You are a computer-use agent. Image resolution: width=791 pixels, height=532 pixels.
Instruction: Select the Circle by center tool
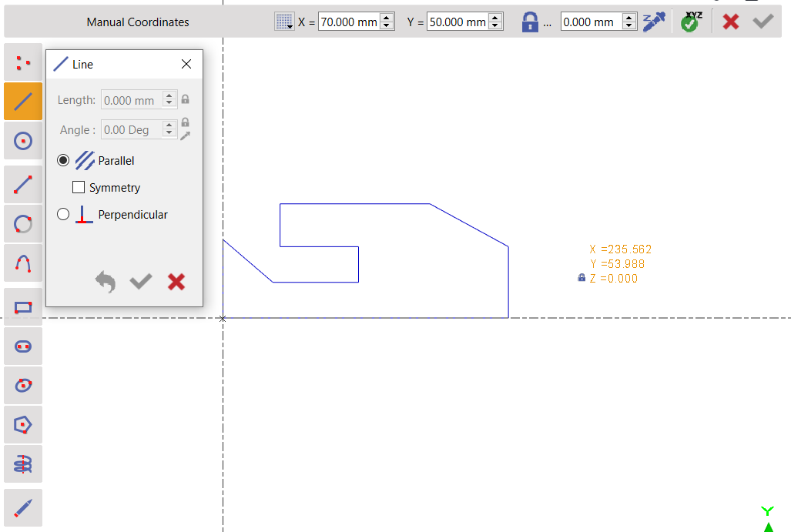click(23, 140)
